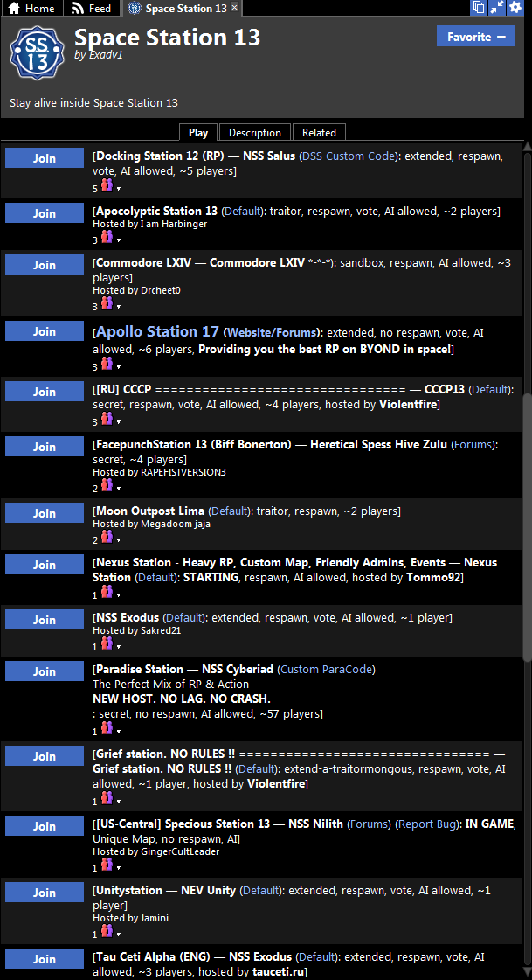The height and width of the screenshot is (980, 532).
Task: Join the Apocolyptic Station 13 server
Action: pos(45,213)
